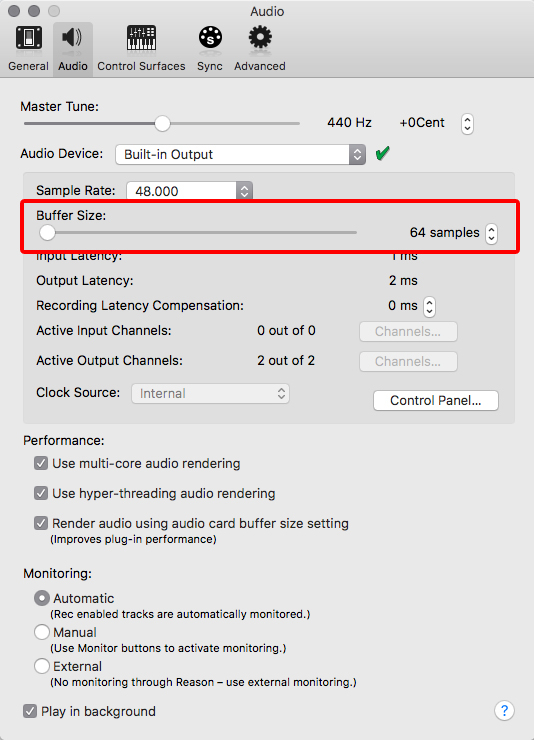Toggle Use multi-core audio rendering
This screenshot has width=534, height=740.
pos(41,463)
